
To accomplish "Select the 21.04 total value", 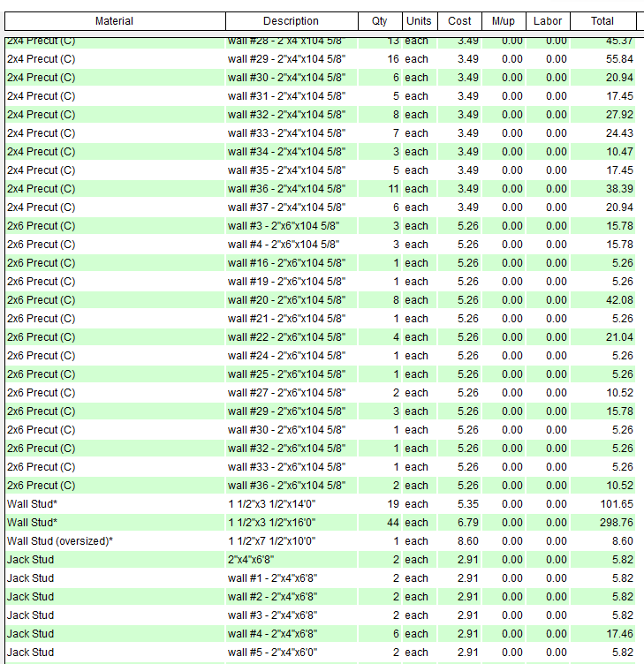I will 619,337.
